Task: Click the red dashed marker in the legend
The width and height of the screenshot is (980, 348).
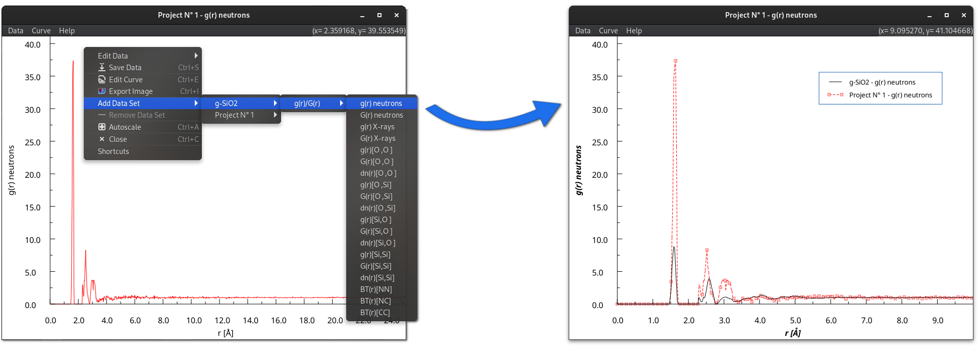Action: tap(835, 95)
